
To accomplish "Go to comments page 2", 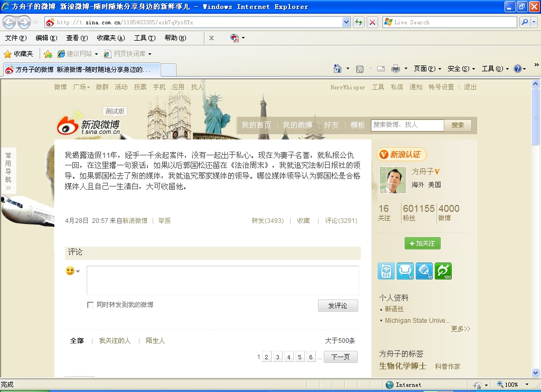I will tap(266, 357).
